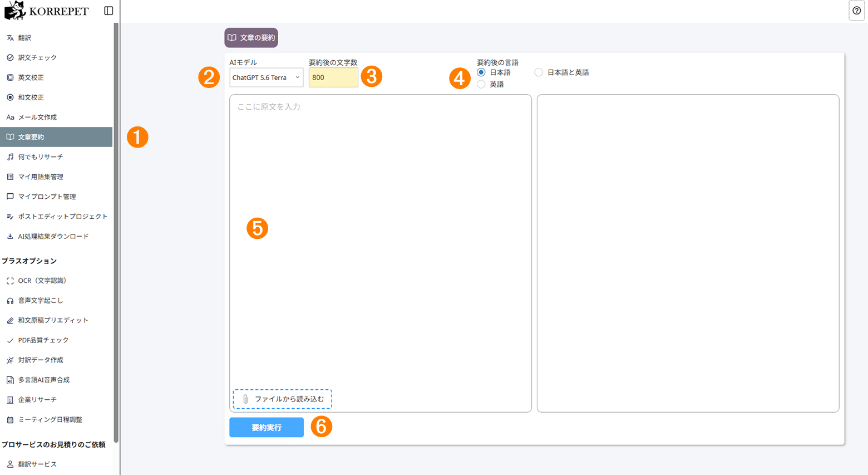
Task: Click the マイプロンプト管理 chat icon
Action: pyautogui.click(x=10, y=197)
